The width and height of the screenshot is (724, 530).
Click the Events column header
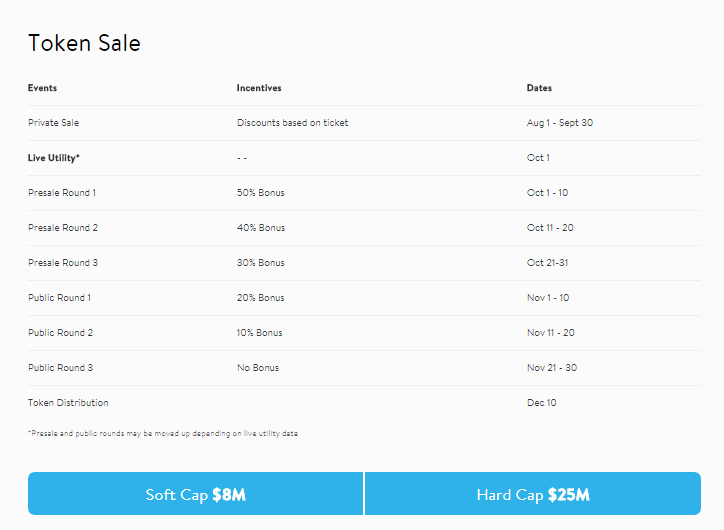coord(42,88)
